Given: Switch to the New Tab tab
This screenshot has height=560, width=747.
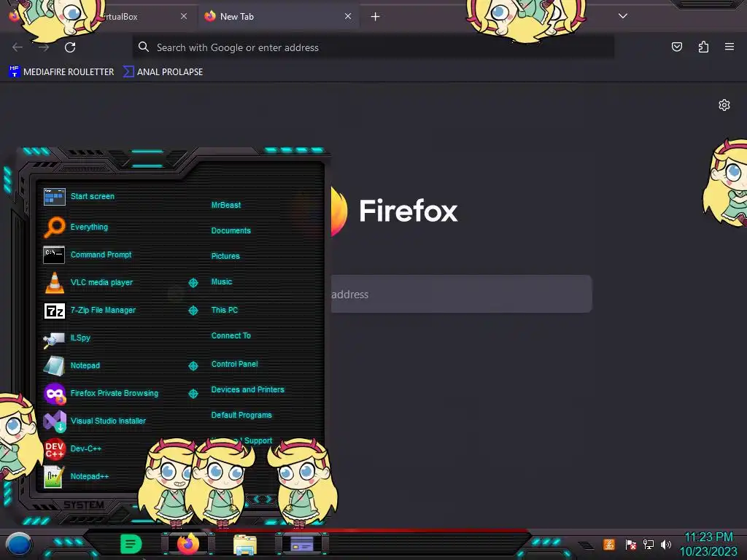Looking at the screenshot, I should (278, 16).
